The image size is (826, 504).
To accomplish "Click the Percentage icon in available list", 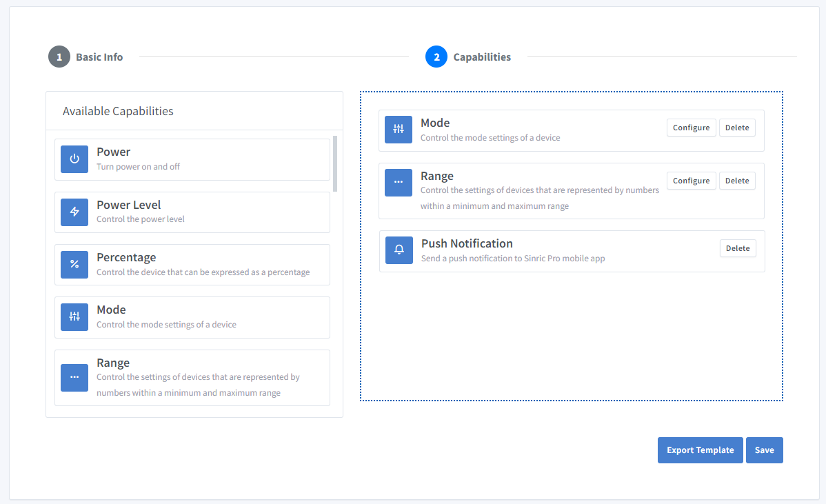I will tap(74, 265).
